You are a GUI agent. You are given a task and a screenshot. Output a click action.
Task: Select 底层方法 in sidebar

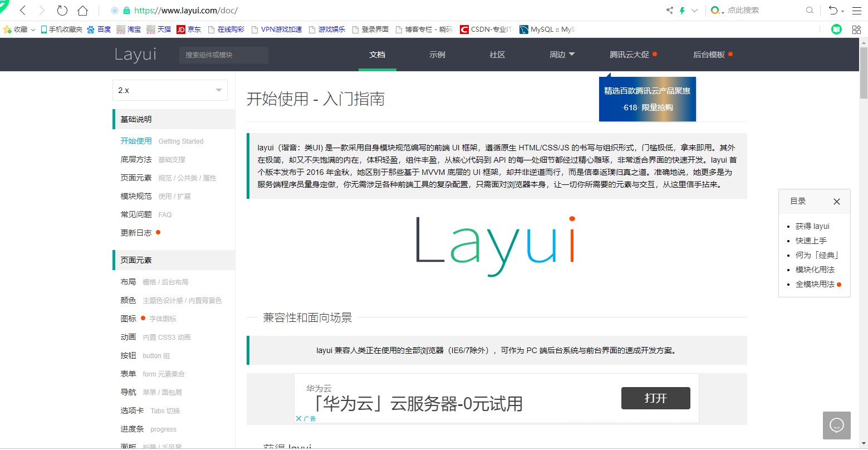[153, 159]
